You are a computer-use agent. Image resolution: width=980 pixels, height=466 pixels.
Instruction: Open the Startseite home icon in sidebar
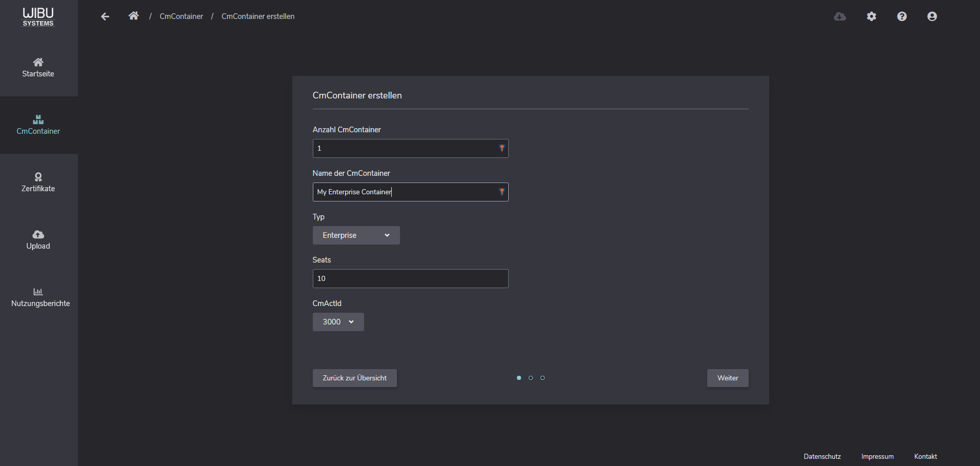click(38, 67)
